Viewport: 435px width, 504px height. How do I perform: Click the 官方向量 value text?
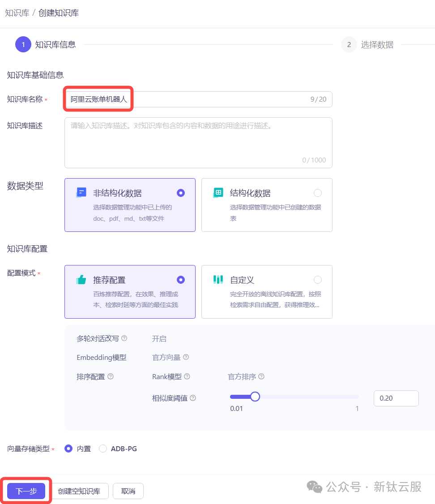pos(166,358)
